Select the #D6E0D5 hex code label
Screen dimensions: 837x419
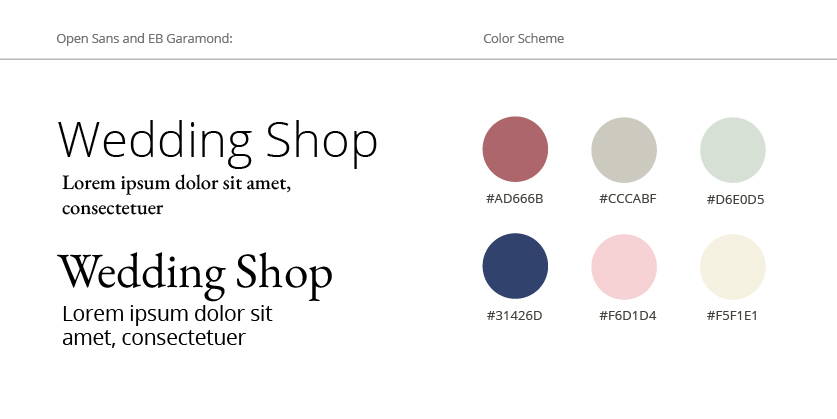(x=736, y=200)
